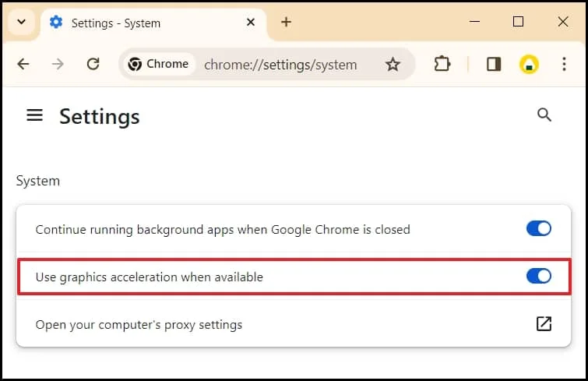Select the Settings - System tab
The width and height of the screenshot is (588, 381).
coord(140,23)
